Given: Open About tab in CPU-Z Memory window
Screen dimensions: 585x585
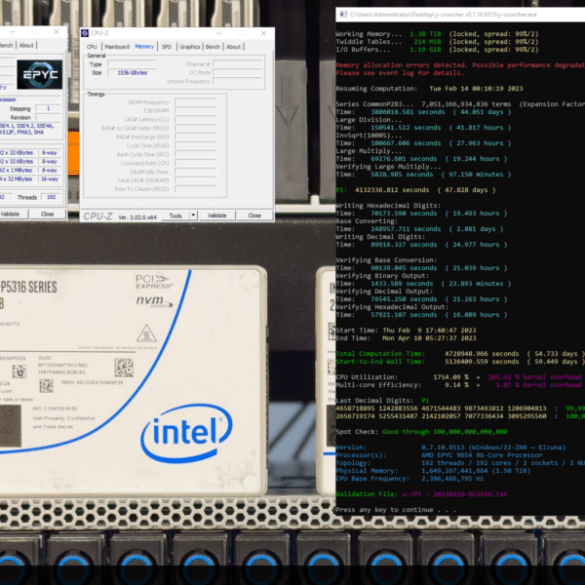Looking at the screenshot, I should 234,47.
